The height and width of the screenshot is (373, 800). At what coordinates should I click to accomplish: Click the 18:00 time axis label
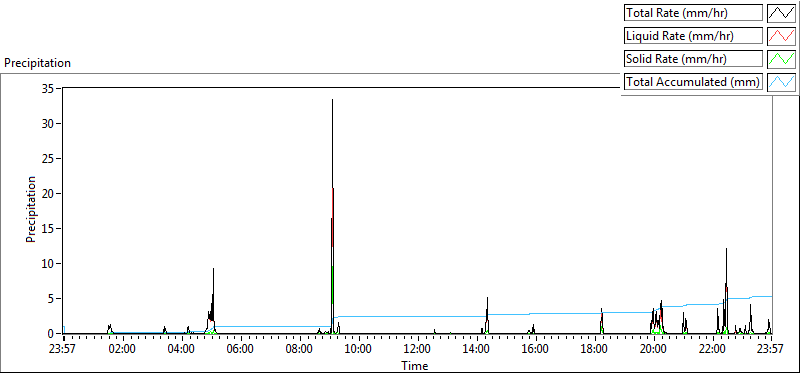click(x=595, y=350)
